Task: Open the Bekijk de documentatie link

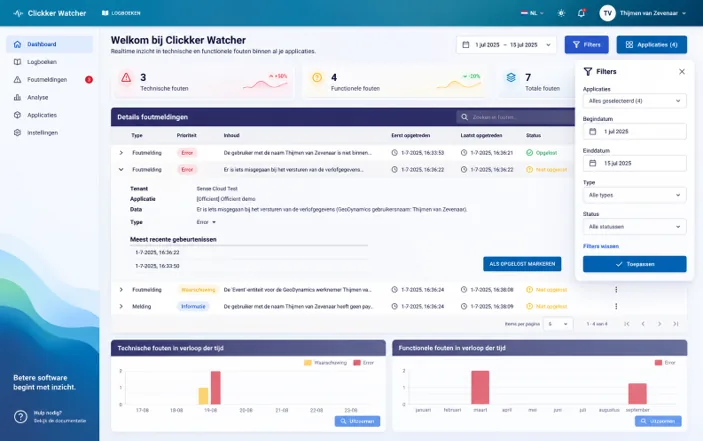Action: [60, 421]
